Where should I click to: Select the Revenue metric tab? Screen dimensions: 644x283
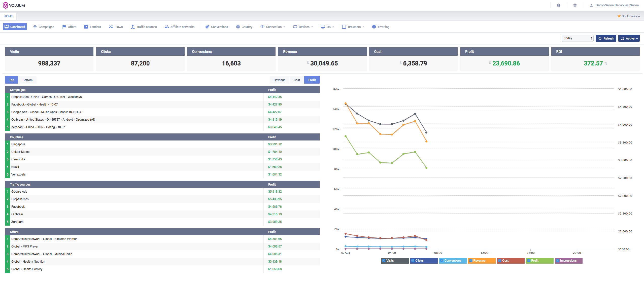(279, 80)
